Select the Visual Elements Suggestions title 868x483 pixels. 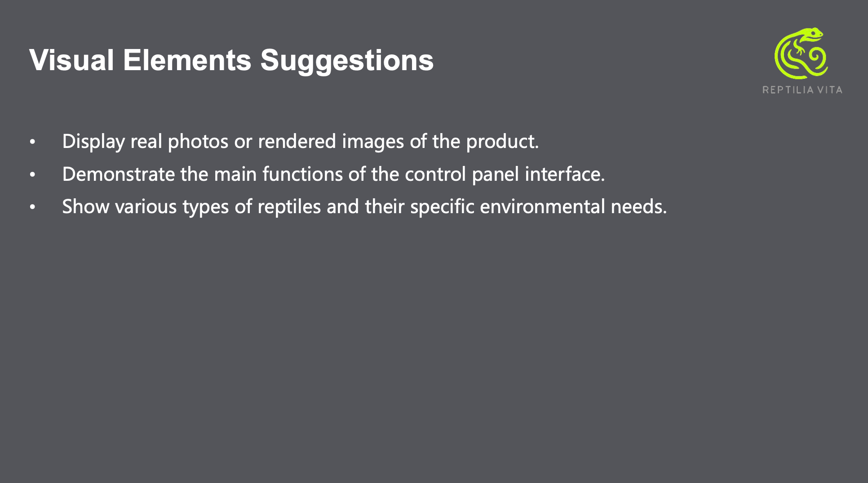pyautogui.click(x=231, y=60)
